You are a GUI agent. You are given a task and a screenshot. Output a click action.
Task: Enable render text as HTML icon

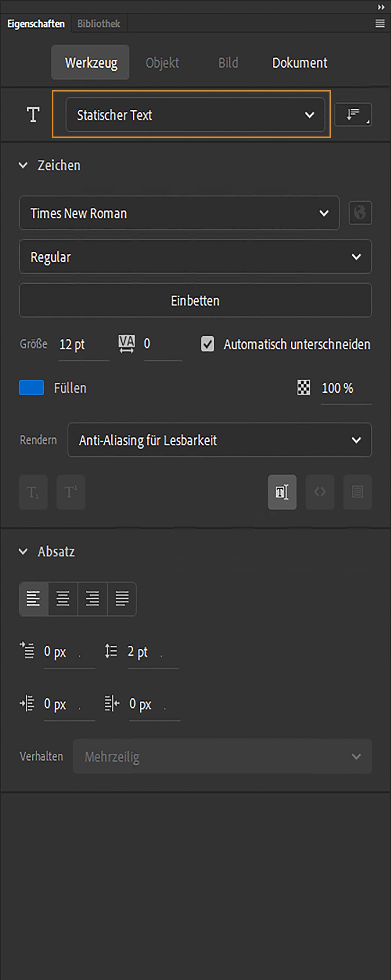320,492
